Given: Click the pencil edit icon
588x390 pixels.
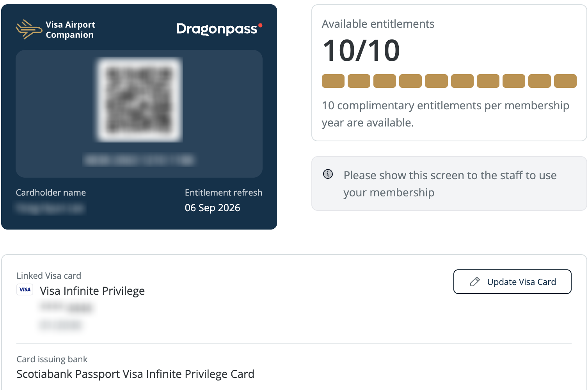Looking at the screenshot, I should tap(475, 282).
